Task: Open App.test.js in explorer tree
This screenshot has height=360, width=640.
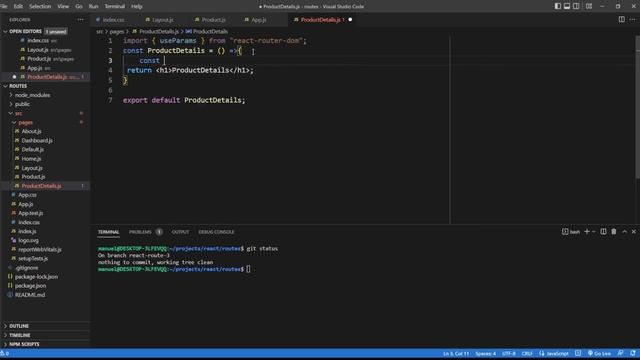Action: 30,213
